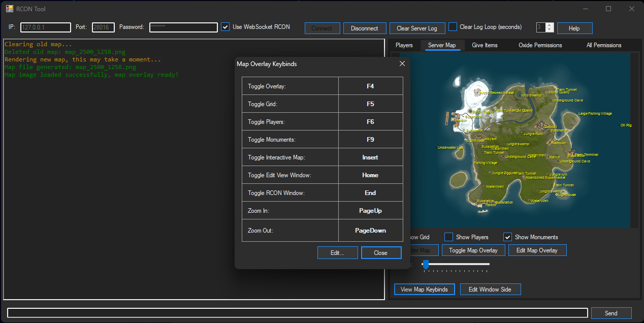Screen dimensions: 644x323
Task: Click the Oil Rig label on map
Action: click(x=626, y=125)
